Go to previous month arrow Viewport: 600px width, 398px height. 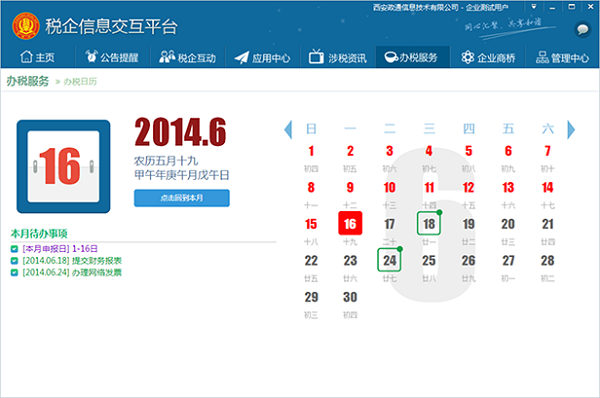coord(288,129)
